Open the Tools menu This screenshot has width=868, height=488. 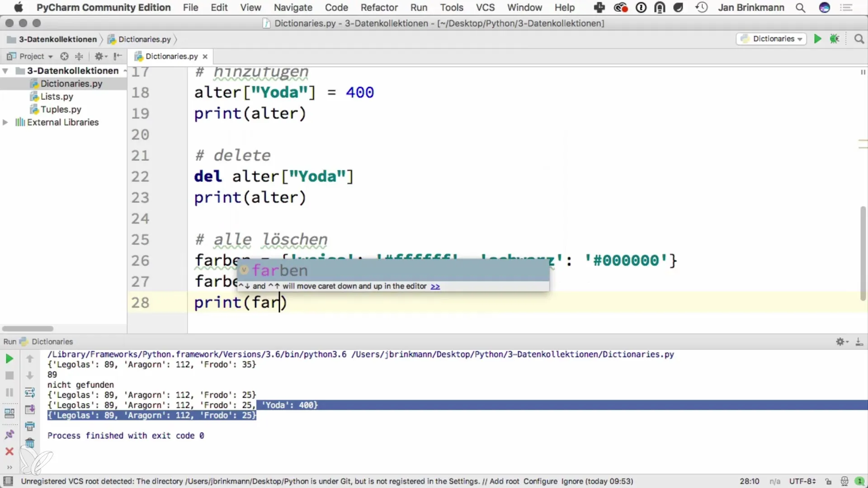point(452,8)
